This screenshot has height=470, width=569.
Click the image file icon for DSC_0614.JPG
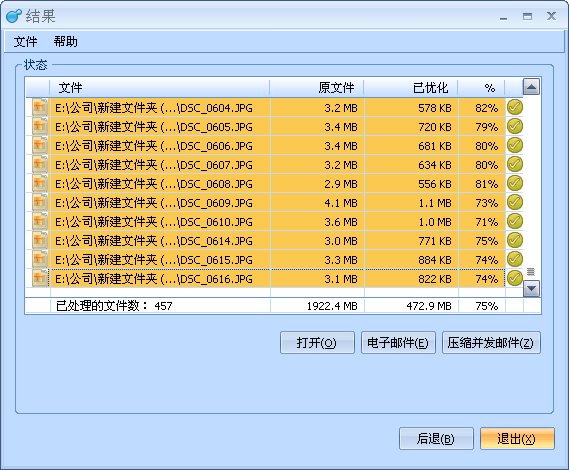pyautogui.click(x=40, y=240)
